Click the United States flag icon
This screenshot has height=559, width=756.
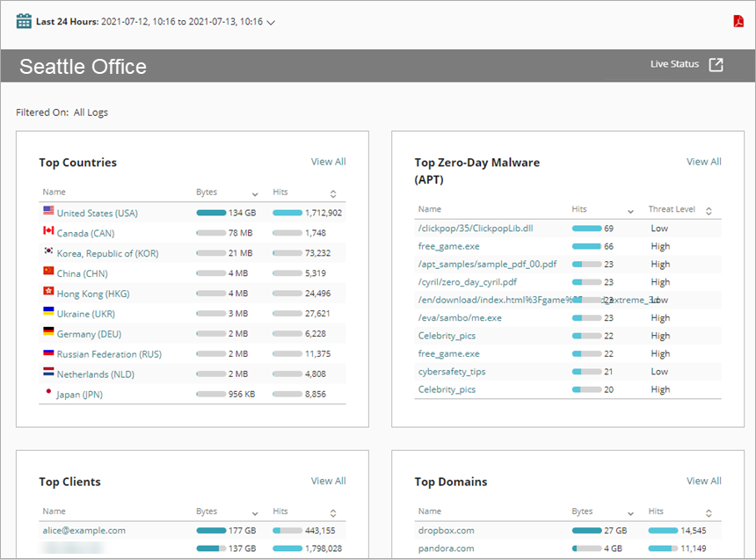click(48, 212)
